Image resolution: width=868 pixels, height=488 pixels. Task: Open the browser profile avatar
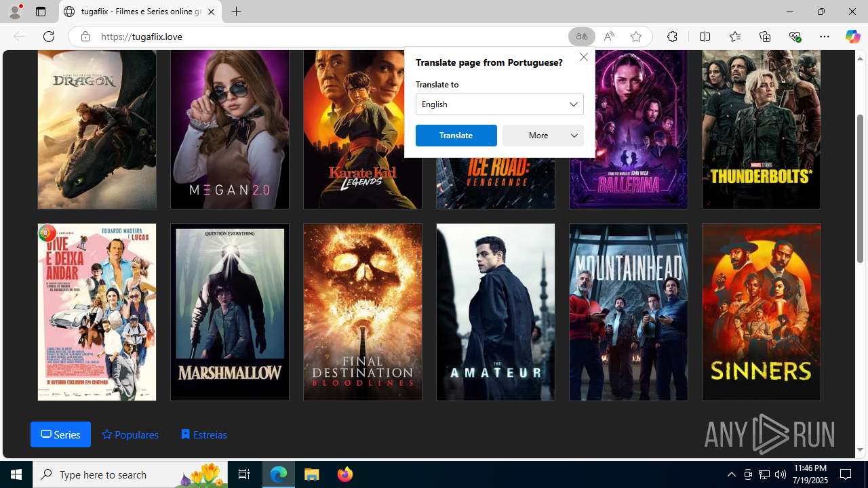pyautogui.click(x=15, y=12)
